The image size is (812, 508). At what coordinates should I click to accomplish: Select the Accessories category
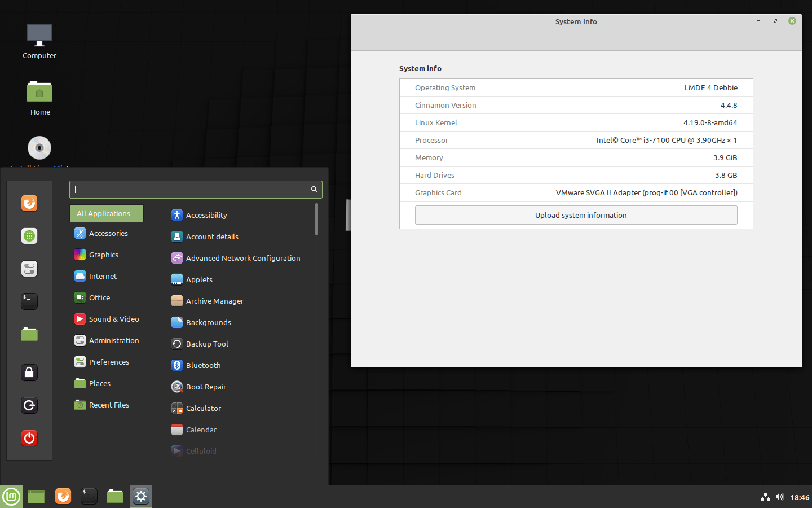[x=106, y=233]
